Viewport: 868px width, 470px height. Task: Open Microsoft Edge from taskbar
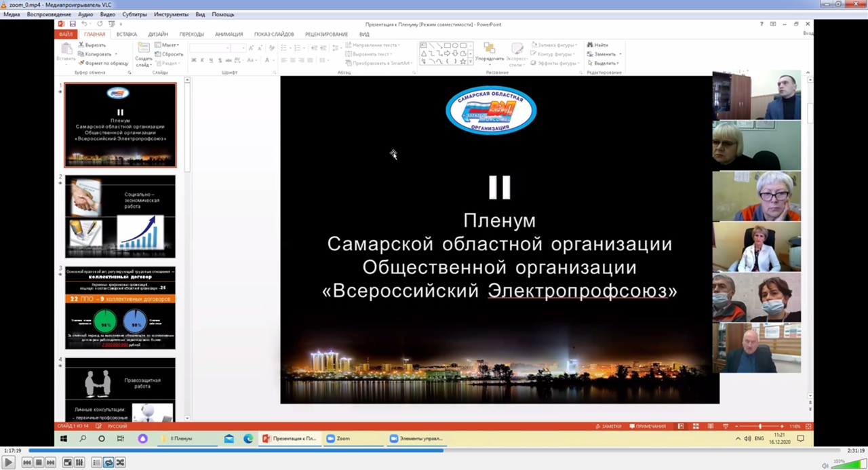(248, 439)
